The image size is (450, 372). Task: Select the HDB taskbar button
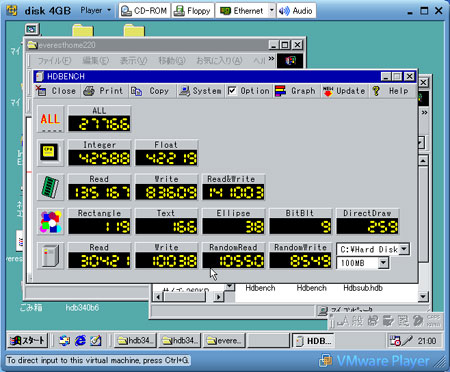pyautogui.click(x=313, y=340)
